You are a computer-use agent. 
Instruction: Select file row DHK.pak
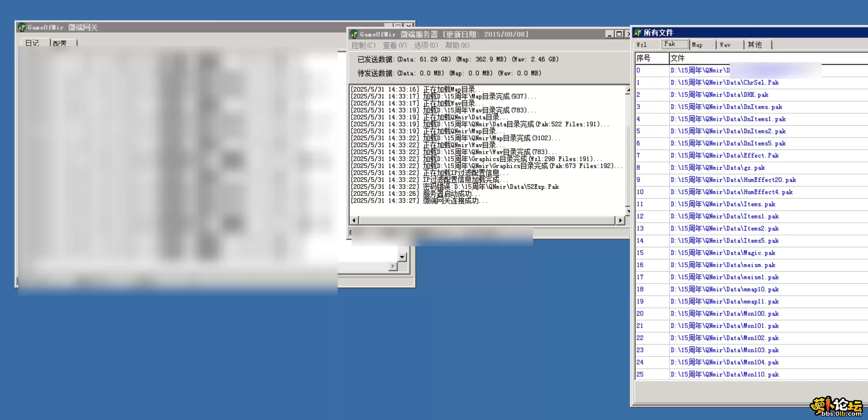[x=751, y=95]
